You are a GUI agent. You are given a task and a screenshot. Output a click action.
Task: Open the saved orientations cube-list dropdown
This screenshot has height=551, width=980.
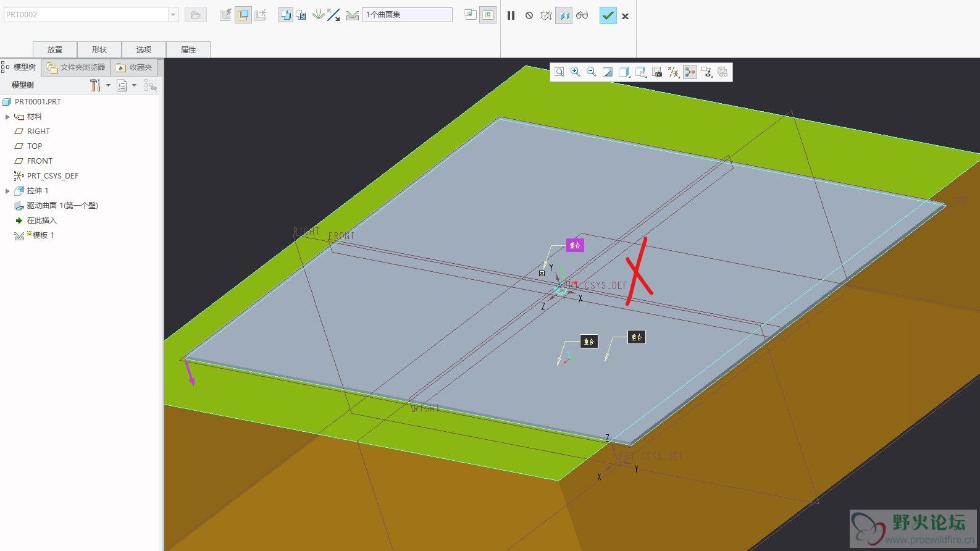click(641, 72)
